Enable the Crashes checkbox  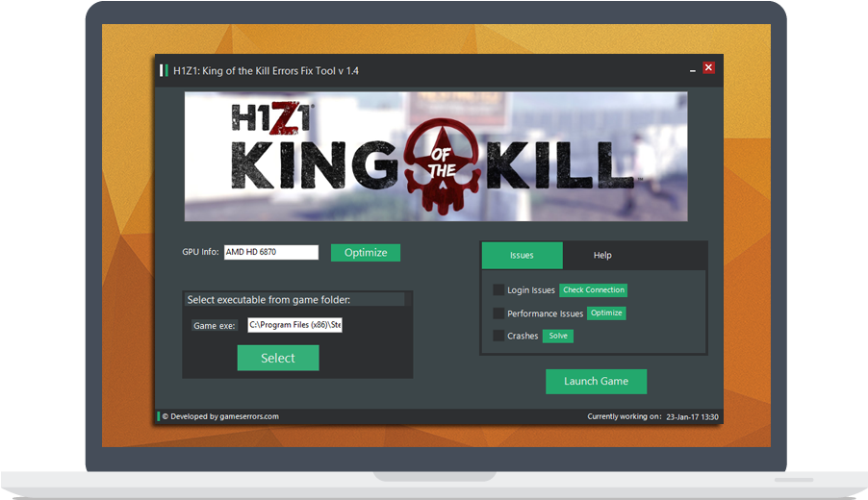498,336
